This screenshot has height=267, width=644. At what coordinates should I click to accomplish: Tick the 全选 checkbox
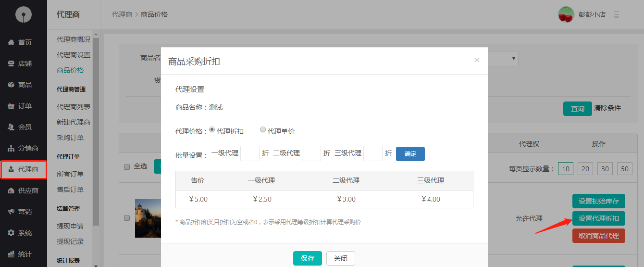pyautogui.click(x=127, y=166)
